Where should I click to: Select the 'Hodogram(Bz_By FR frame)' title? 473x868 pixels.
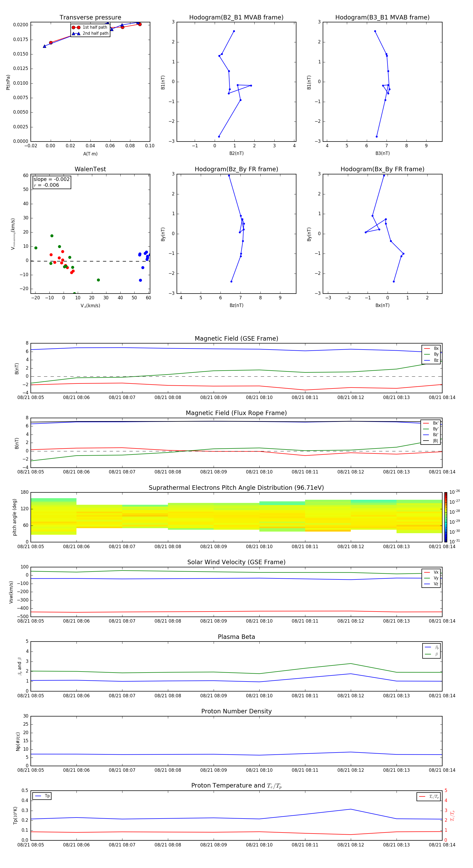(x=236, y=169)
